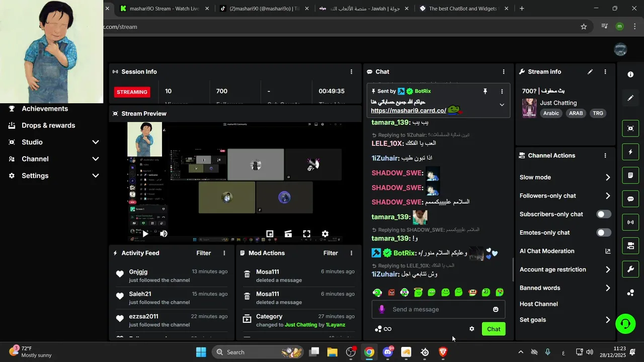Open fullscreen for stream preview
Image resolution: width=644 pixels, height=362 pixels.
click(306, 234)
